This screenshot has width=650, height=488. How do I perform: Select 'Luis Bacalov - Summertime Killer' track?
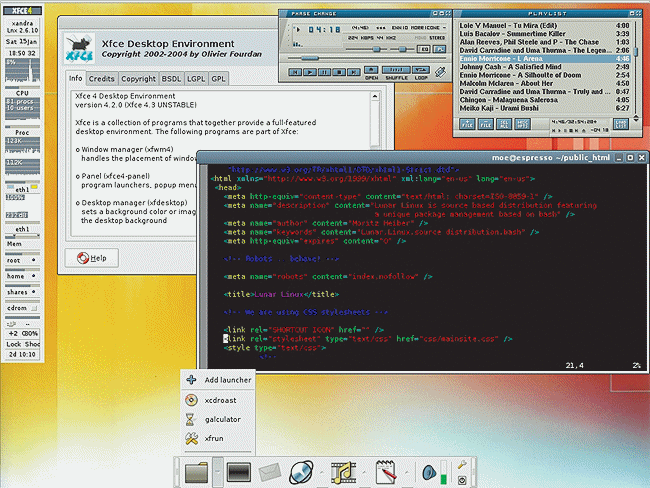(x=544, y=34)
